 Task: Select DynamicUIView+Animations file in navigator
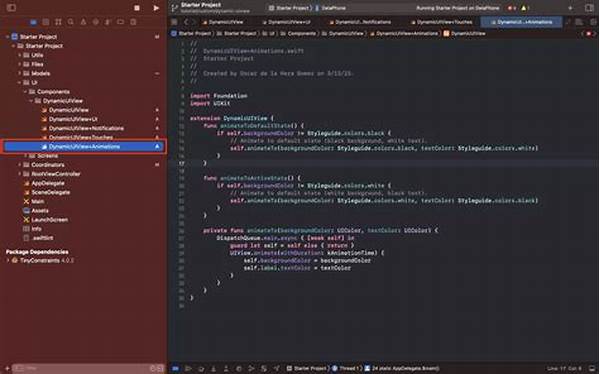(x=83, y=147)
